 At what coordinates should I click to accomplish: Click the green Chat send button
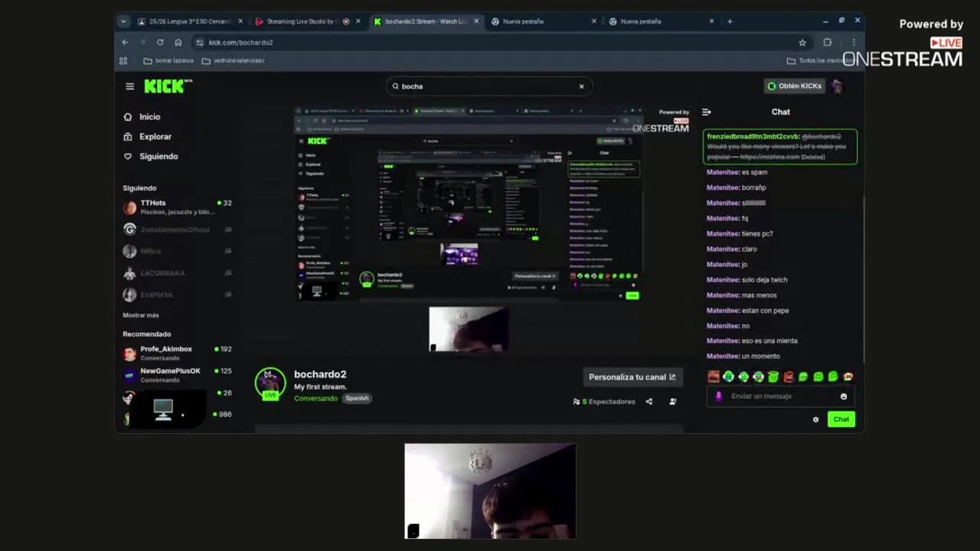[841, 419]
